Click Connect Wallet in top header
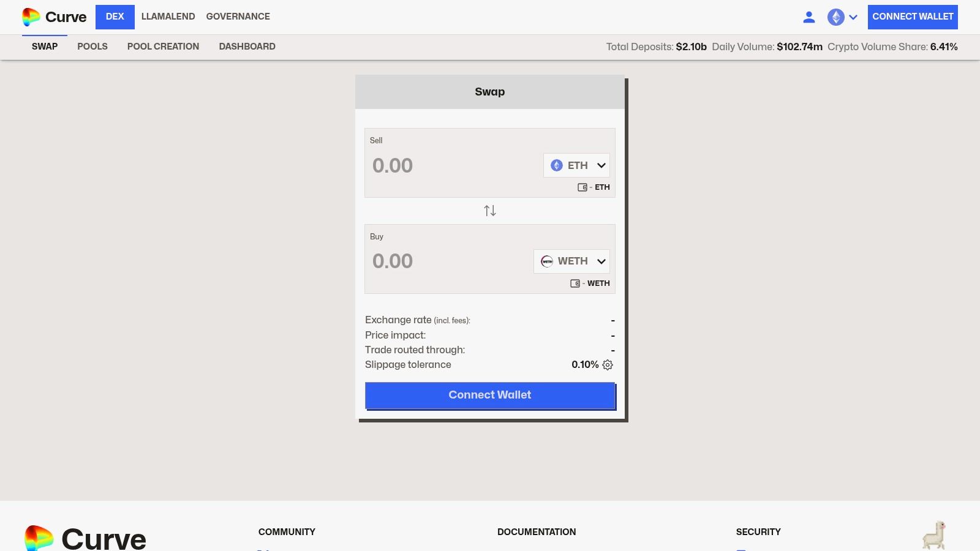980x551 pixels. pos(912,17)
